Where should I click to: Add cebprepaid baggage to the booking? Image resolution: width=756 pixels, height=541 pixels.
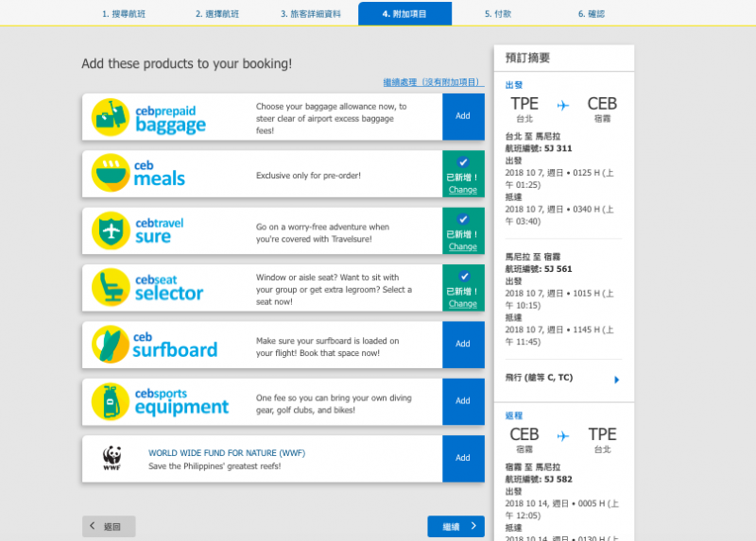coord(463,116)
